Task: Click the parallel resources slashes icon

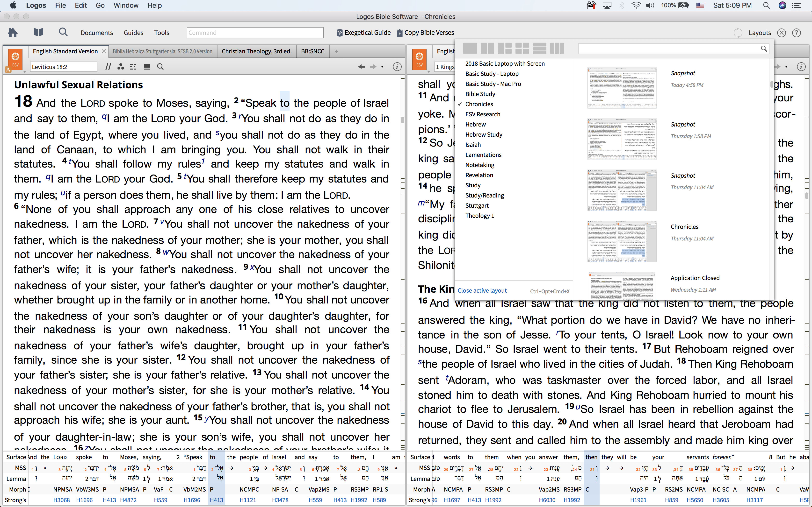Action: 108,67
